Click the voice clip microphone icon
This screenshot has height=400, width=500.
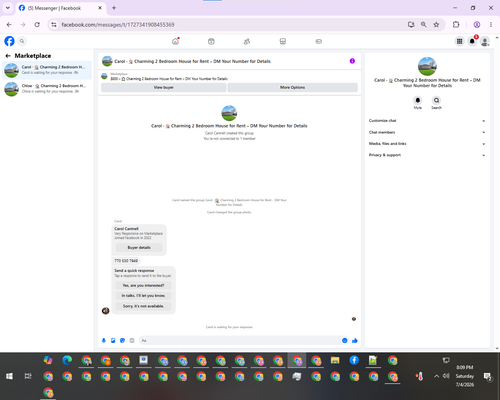click(104, 340)
